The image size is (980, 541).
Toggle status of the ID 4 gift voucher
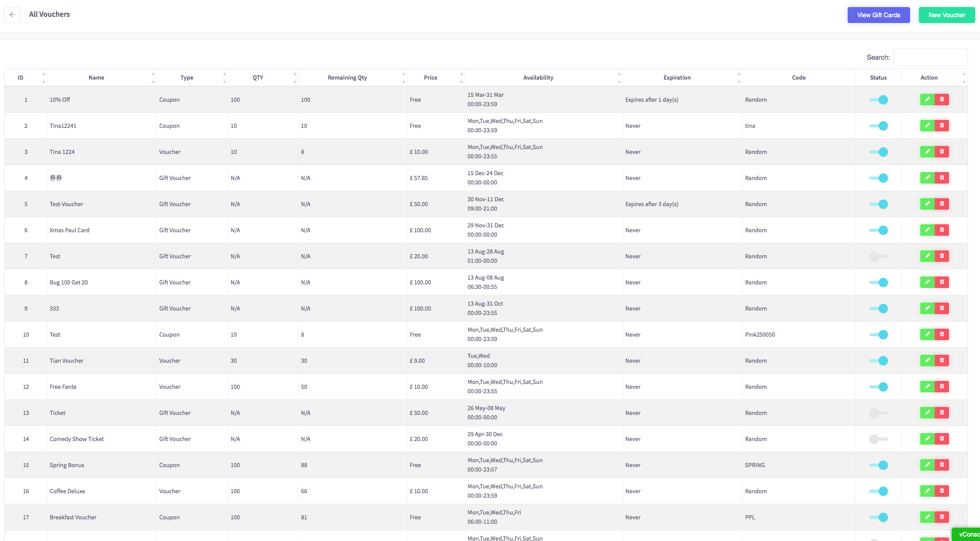click(879, 178)
